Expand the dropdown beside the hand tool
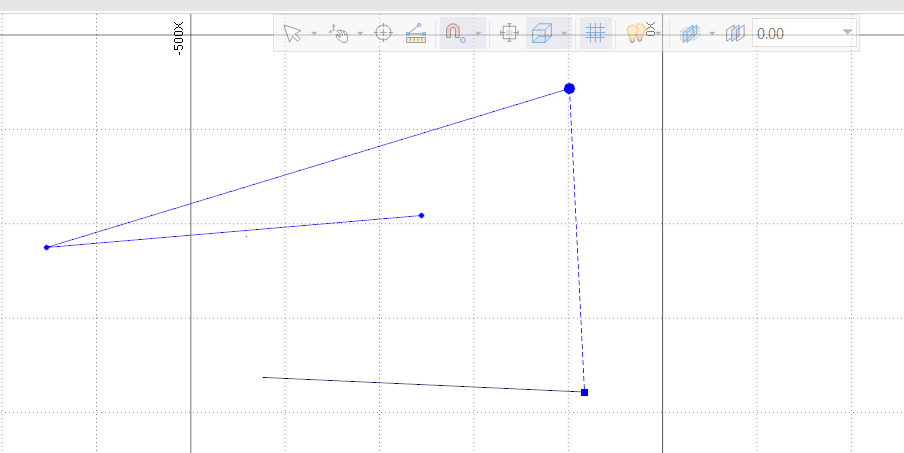904x453 pixels. tap(360, 34)
